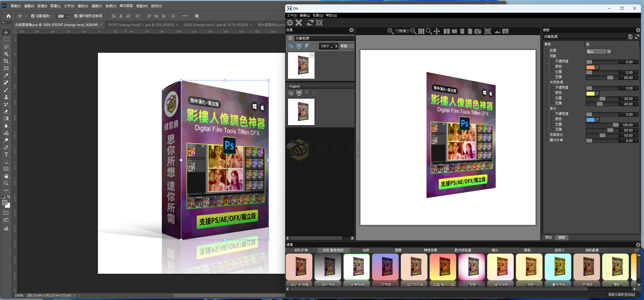Click the arrow next to the 100.0 opacity field
Image resolution: width=644 pixels, height=300 pixels.
coord(336,46)
